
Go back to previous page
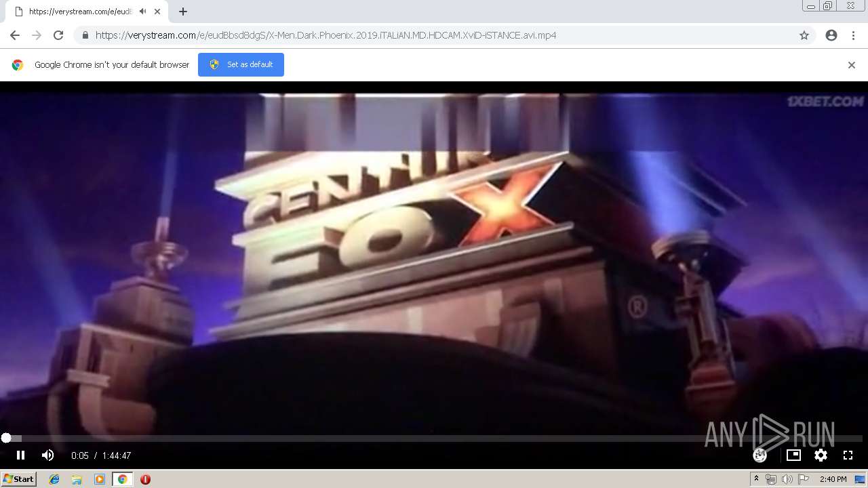tap(15, 35)
